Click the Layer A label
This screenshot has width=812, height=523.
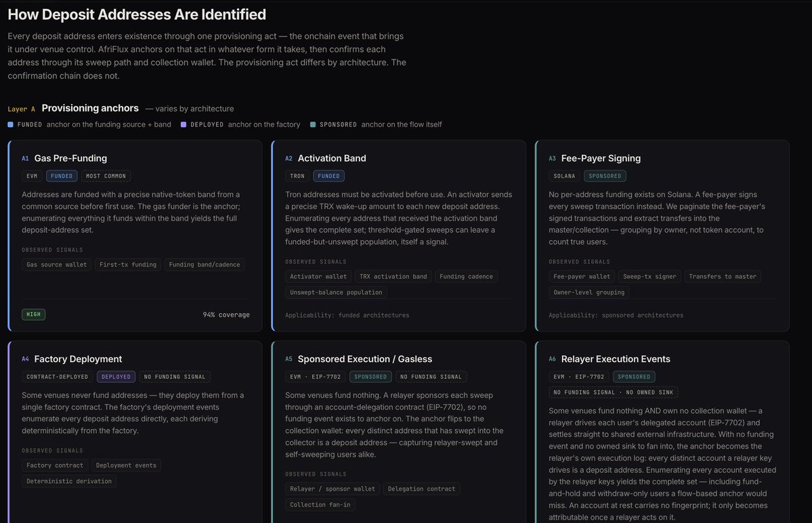(x=21, y=109)
